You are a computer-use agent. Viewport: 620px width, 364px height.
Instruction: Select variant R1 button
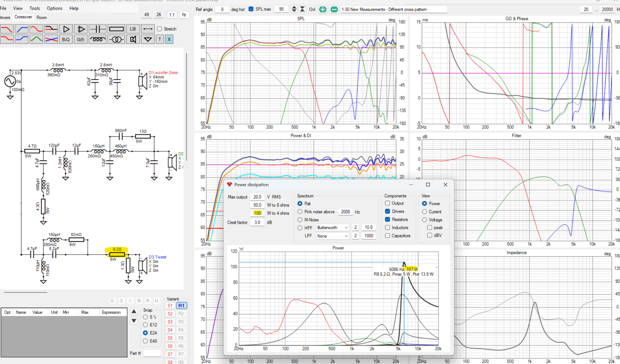point(181,306)
